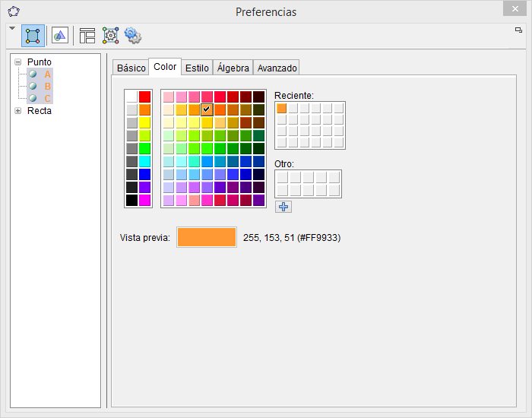Pick lilac swatch at bottom-row start
Image resolution: width=532 pixels, height=418 pixels.
(x=168, y=200)
